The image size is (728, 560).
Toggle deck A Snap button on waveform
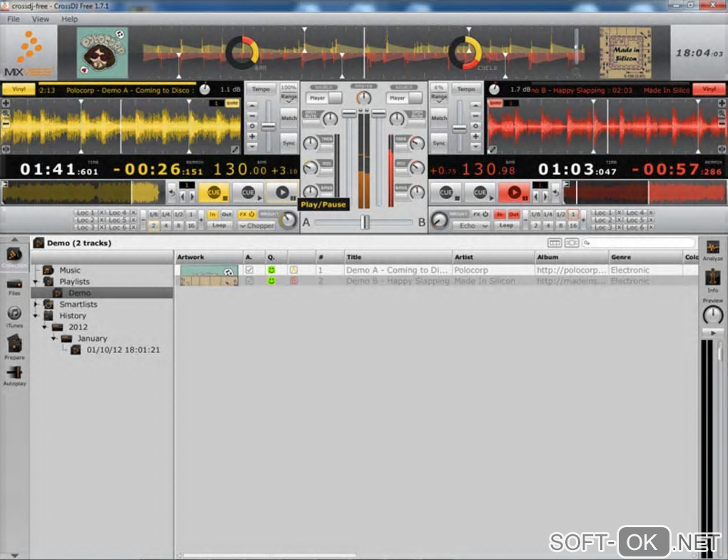coord(232,103)
